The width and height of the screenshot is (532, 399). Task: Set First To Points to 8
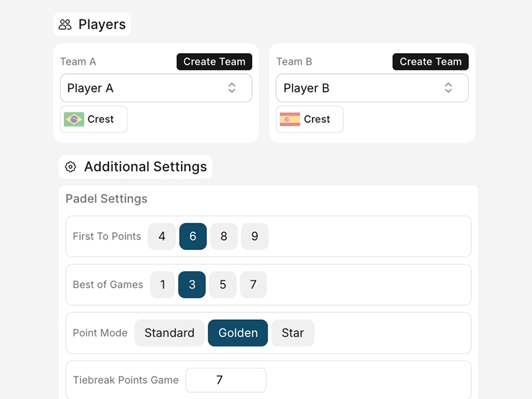pos(223,236)
